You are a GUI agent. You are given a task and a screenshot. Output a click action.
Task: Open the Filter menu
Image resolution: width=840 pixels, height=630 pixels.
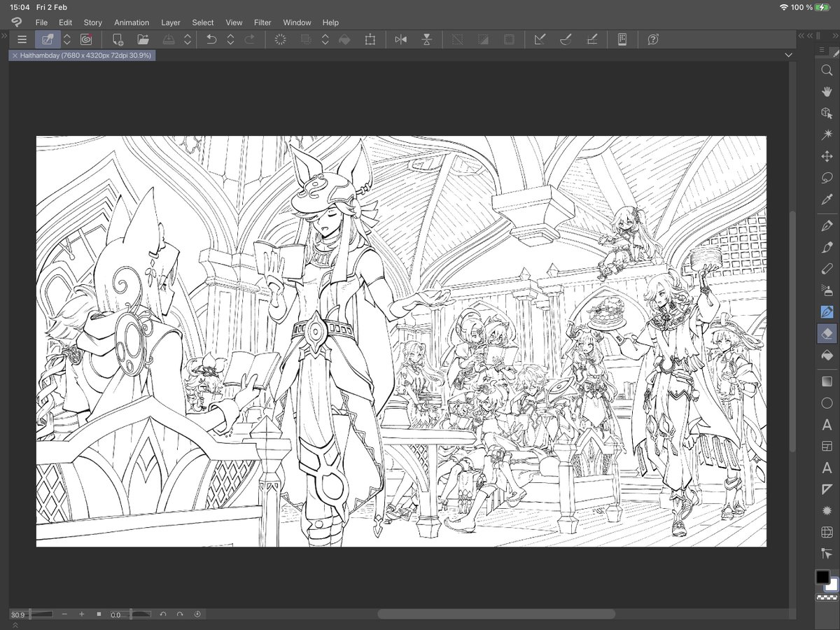[262, 22]
